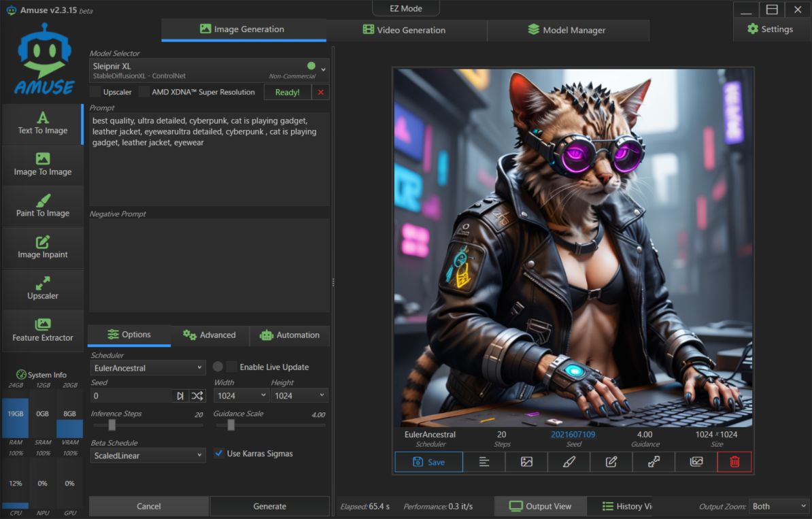This screenshot has width=812, height=519.
Task: Open the Beta Schedule ScaledLinear dropdown
Action: pyautogui.click(x=148, y=455)
